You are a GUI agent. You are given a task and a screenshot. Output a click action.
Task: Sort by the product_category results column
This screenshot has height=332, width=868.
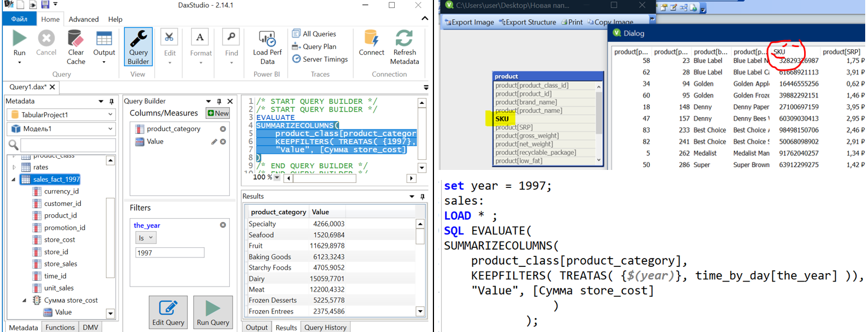coord(279,212)
